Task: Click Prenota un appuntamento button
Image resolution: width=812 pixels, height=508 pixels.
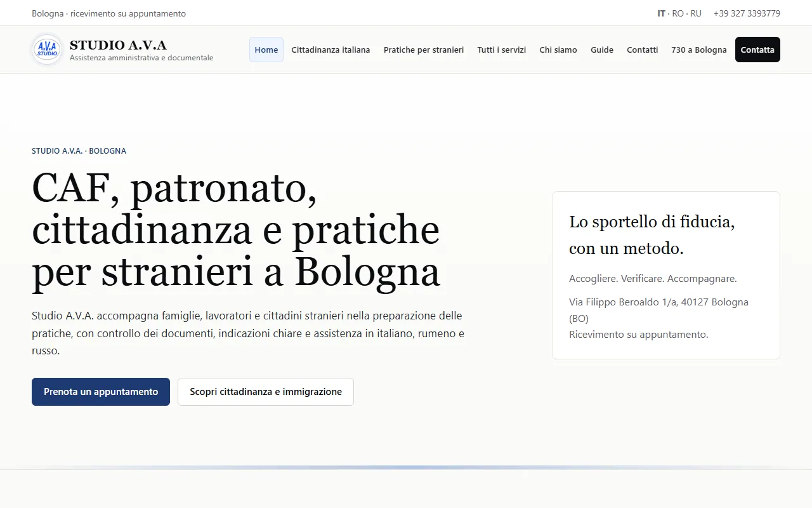Action: [101, 392]
